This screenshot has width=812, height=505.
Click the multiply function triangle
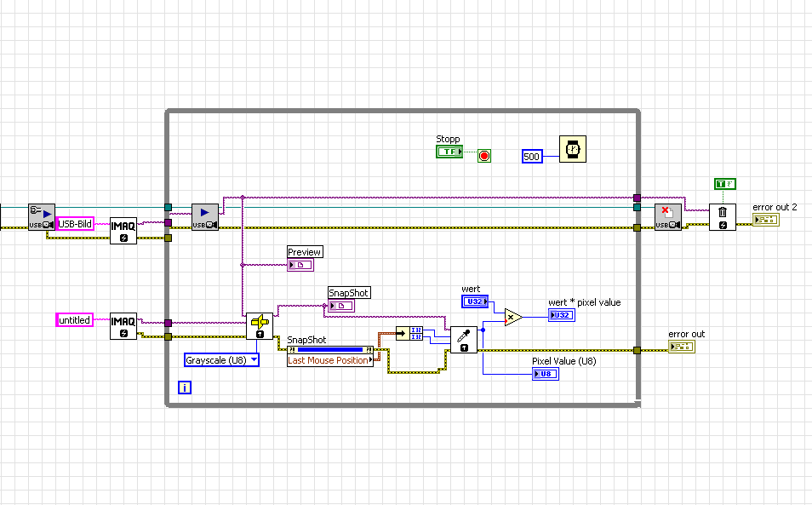point(513,317)
